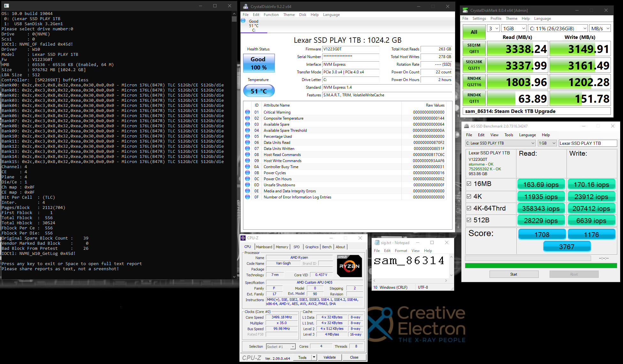
Task: Click status orb for Controller Busy Time row
Action: click(x=247, y=167)
